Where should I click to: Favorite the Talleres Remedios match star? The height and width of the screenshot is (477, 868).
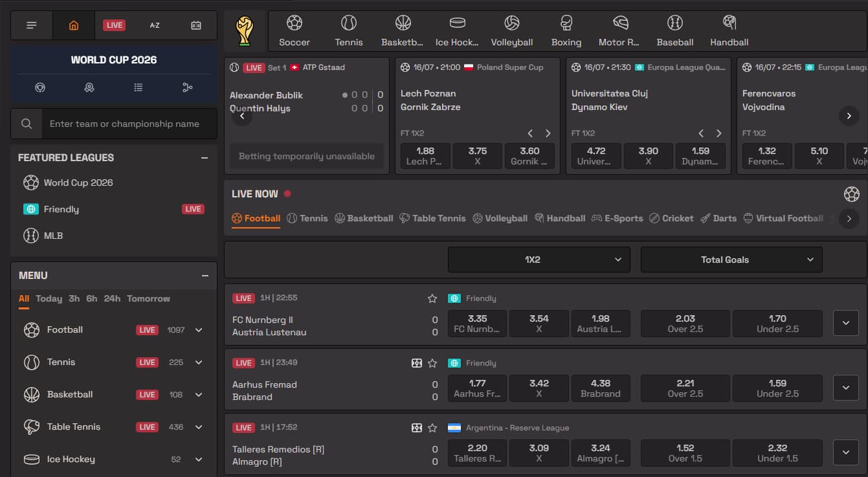tap(432, 428)
